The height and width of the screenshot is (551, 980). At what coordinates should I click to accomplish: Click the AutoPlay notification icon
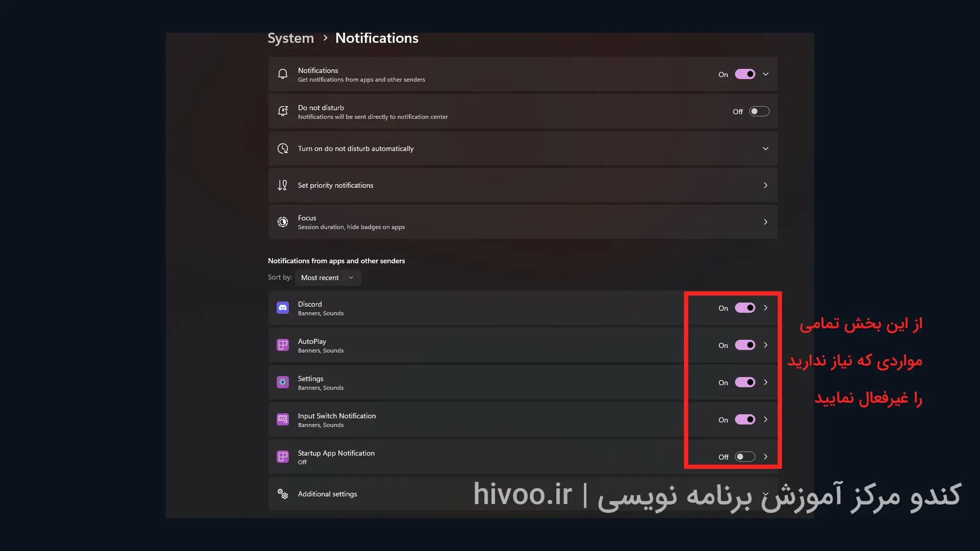tap(282, 345)
